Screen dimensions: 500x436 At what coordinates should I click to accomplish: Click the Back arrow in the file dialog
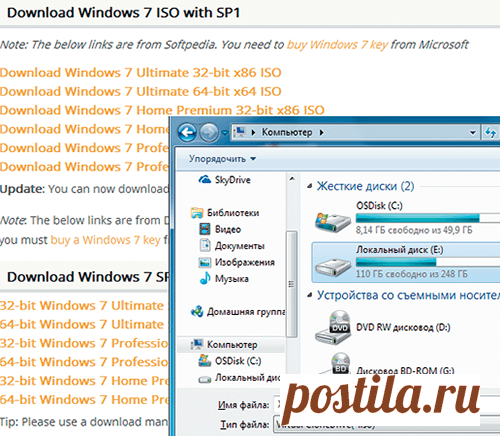pos(187,133)
